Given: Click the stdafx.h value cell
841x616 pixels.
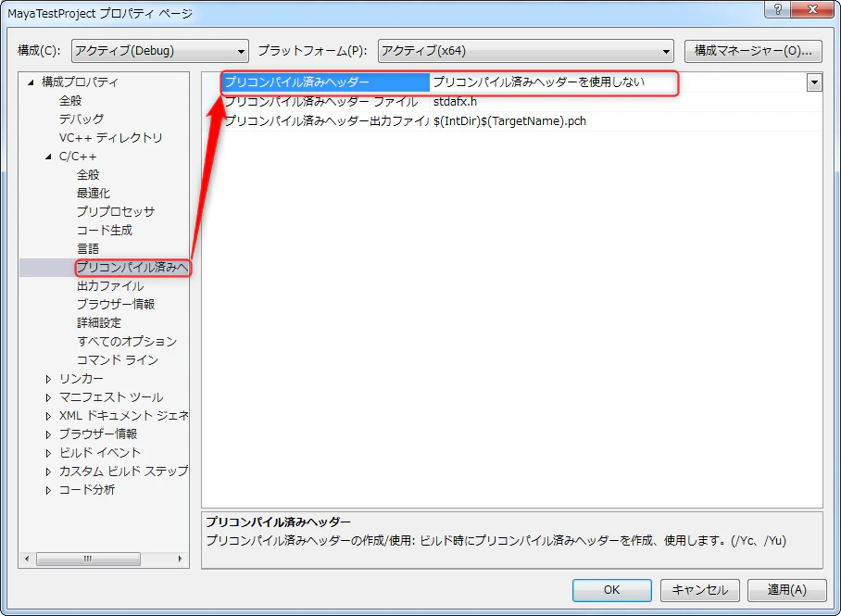Looking at the screenshot, I should [x=455, y=102].
